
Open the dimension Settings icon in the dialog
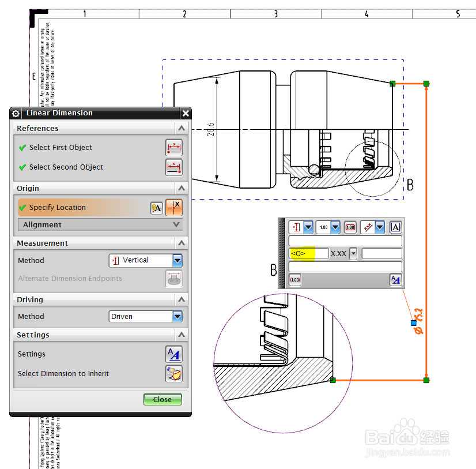tap(174, 354)
